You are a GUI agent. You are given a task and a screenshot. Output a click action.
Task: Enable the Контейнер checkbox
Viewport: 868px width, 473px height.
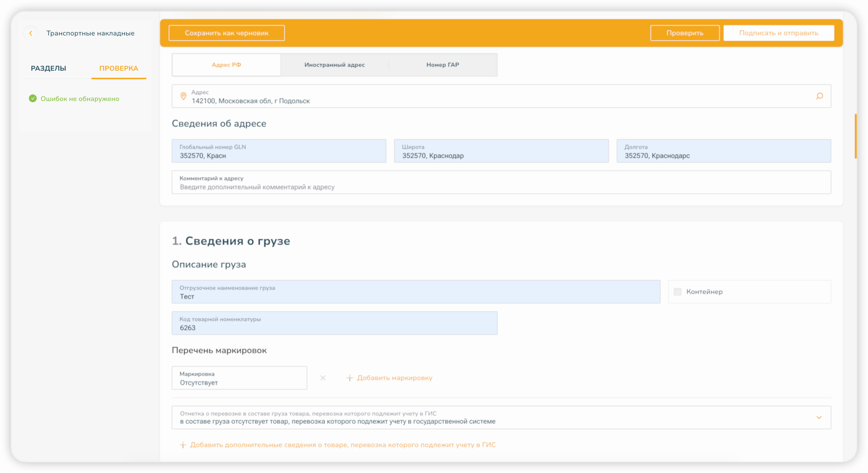pos(678,292)
